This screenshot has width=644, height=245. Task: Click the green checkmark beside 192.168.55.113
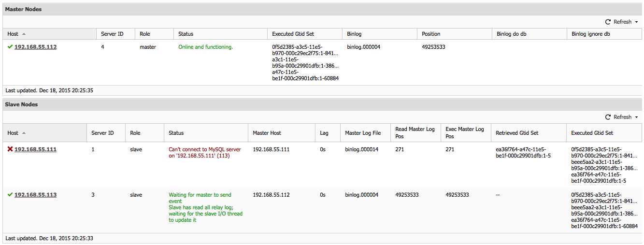click(x=10, y=195)
